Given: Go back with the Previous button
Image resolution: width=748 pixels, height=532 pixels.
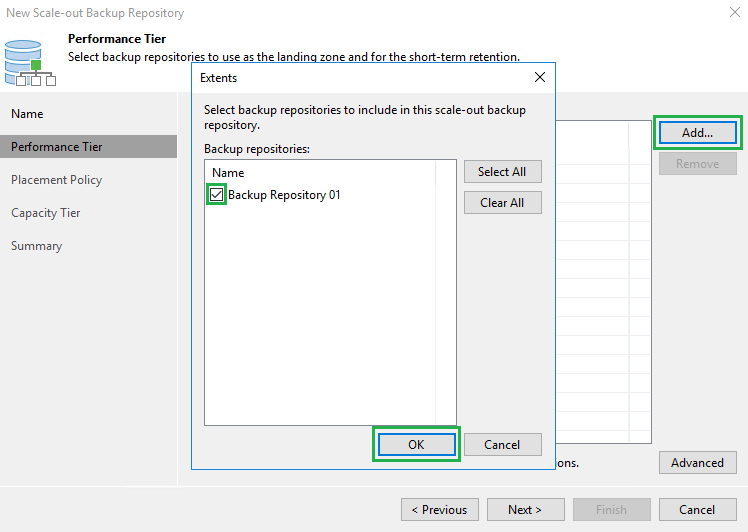Looking at the screenshot, I should point(440,509).
